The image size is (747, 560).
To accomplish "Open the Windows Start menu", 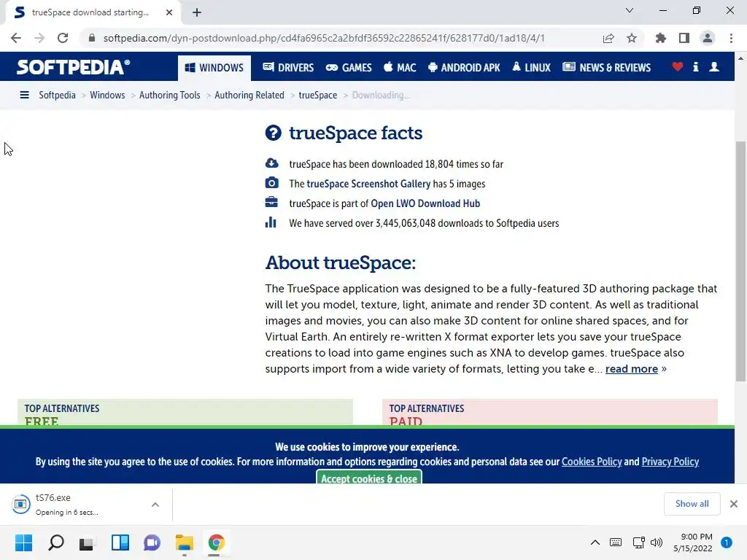I will click(24, 542).
